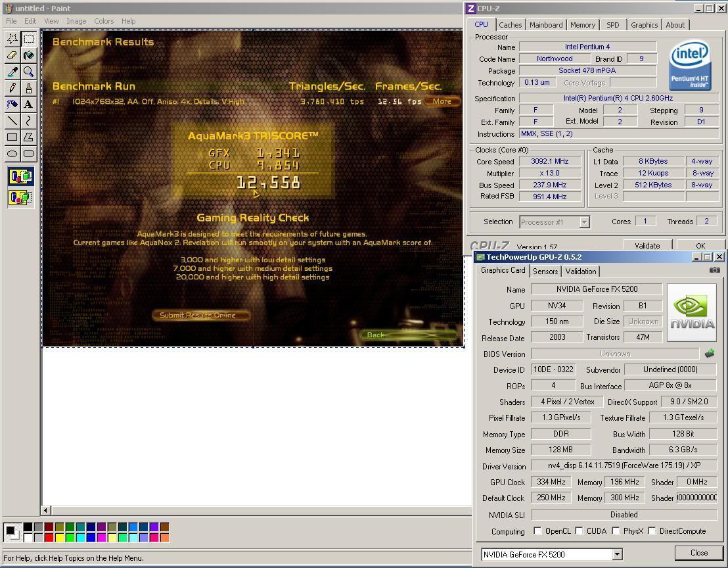Open the Validation tab in GPU-Z

581,272
